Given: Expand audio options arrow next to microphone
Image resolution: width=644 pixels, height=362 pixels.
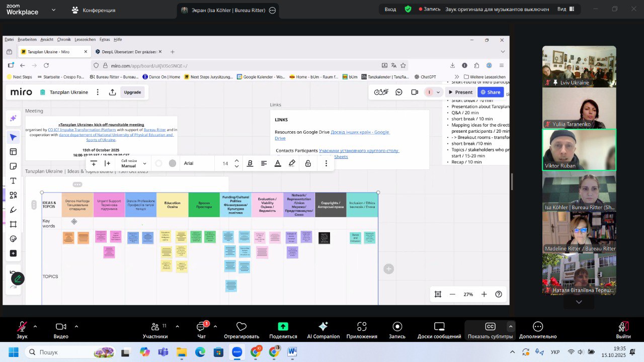Looking at the screenshot, I should pyautogui.click(x=35, y=326).
